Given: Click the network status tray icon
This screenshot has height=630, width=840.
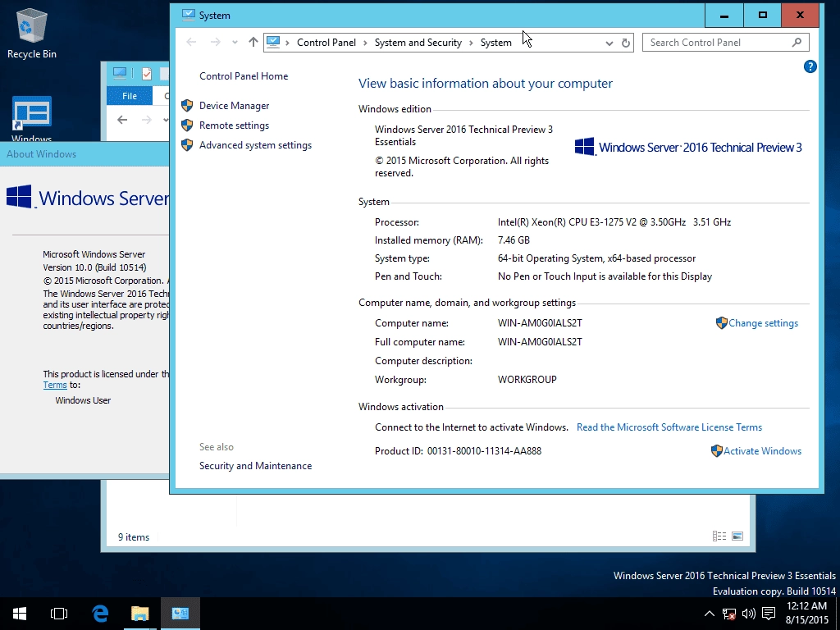Looking at the screenshot, I should [729, 614].
